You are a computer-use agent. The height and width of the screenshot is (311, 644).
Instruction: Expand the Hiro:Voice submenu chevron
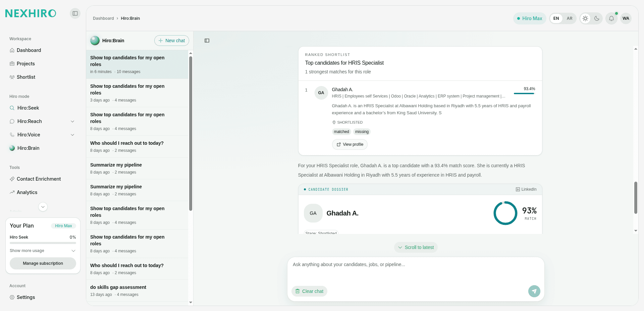point(72,135)
